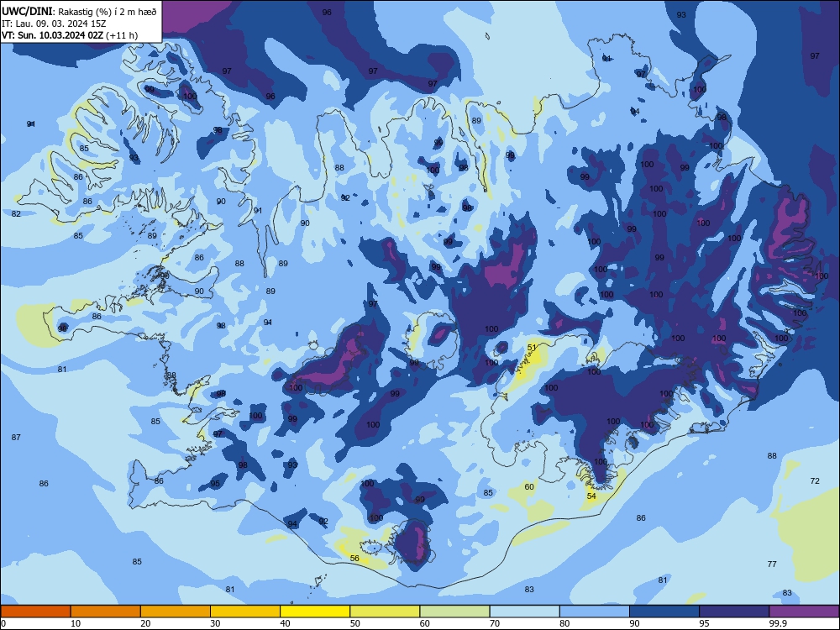Click the pale yellow 50–60 legend swatch
This screenshot has height=630, width=840.
[x=385, y=612]
